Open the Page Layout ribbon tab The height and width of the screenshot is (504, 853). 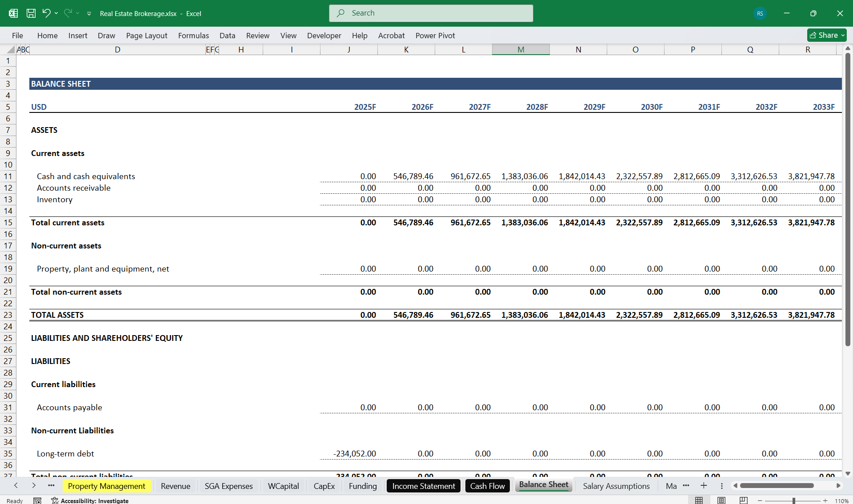pos(147,36)
